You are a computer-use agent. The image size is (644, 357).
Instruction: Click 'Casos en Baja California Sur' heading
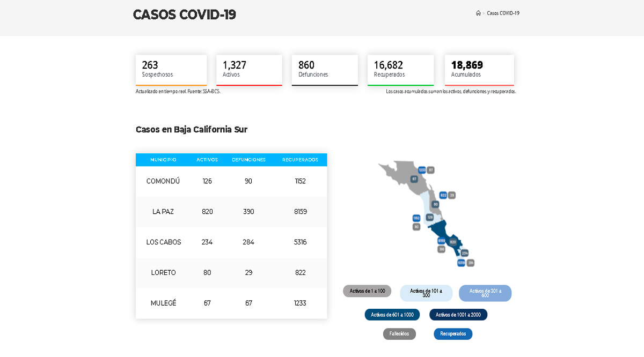point(192,129)
